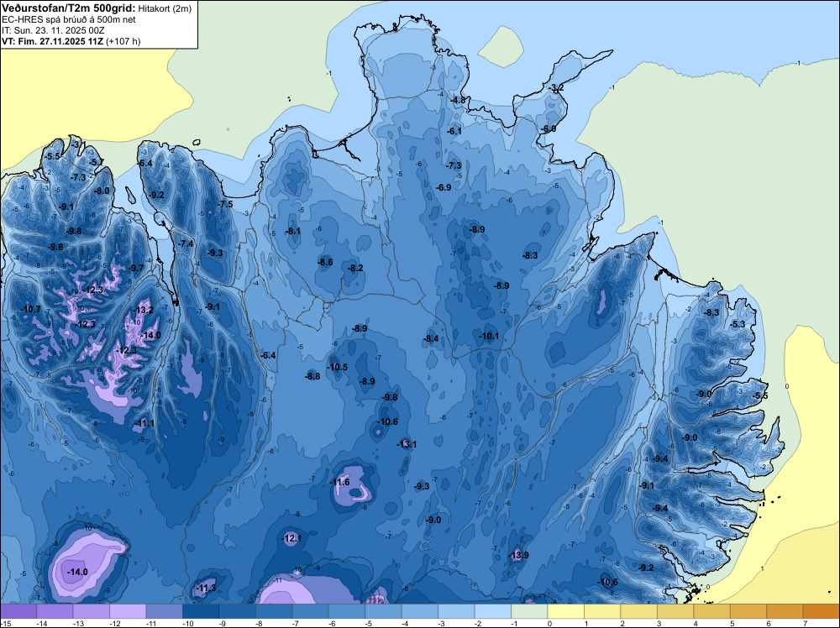Click the -11.6 temperature value on map
The width and height of the screenshot is (840, 628).
pos(339,483)
